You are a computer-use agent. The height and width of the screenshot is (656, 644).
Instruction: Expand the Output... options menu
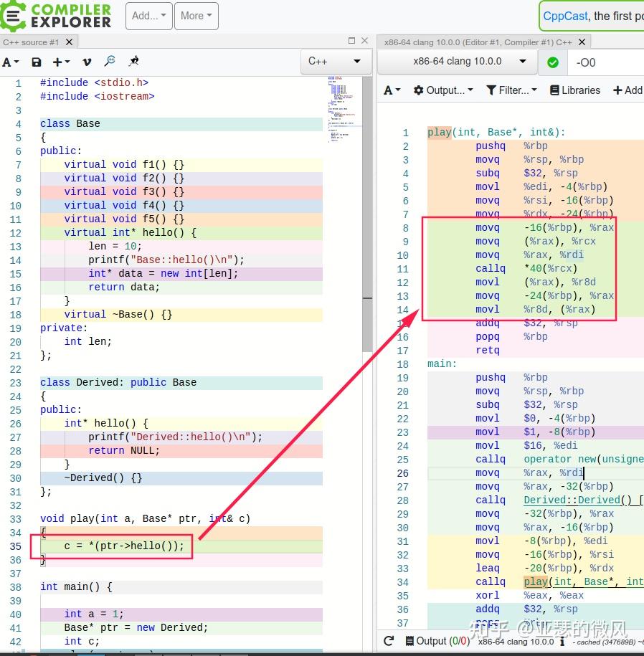[x=443, y=90]
